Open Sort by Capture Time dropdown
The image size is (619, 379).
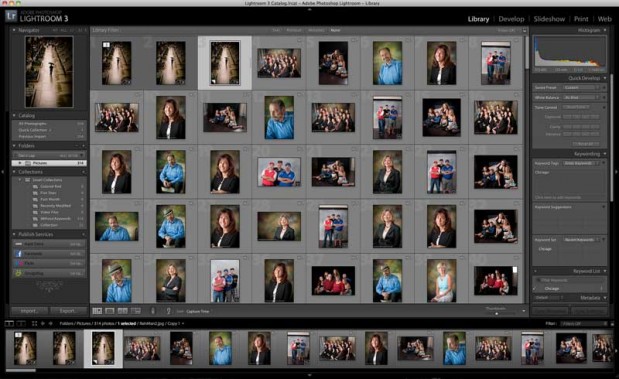pos(198,311)
